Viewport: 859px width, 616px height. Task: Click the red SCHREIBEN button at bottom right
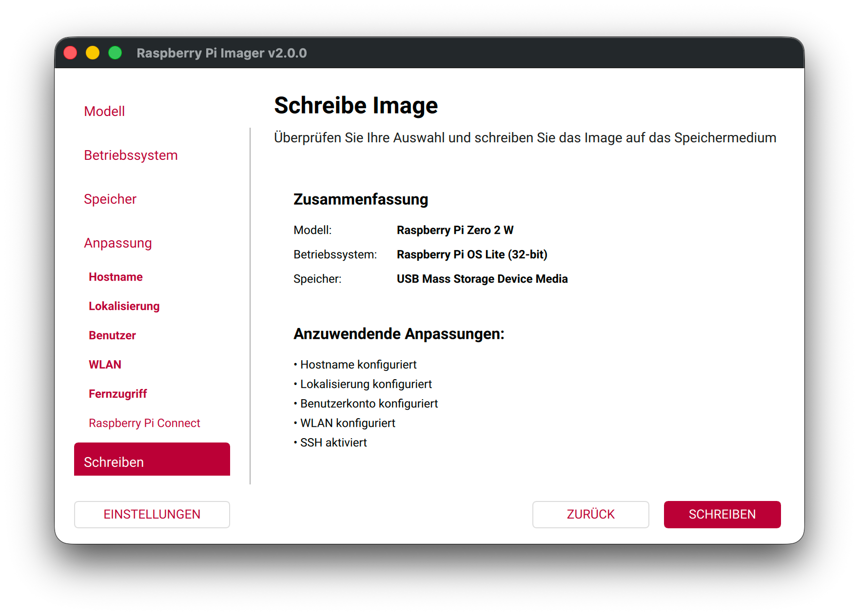click(722, 515)
